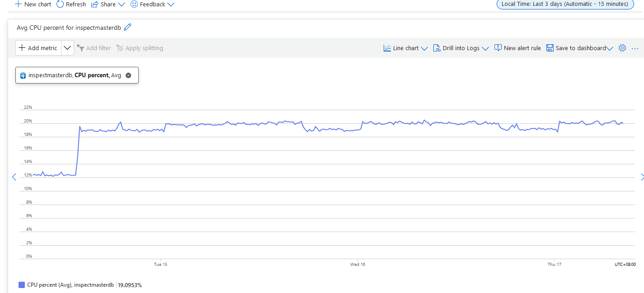
Task: Expand the Save to dashboard chevron
Action: coord(610,48)
